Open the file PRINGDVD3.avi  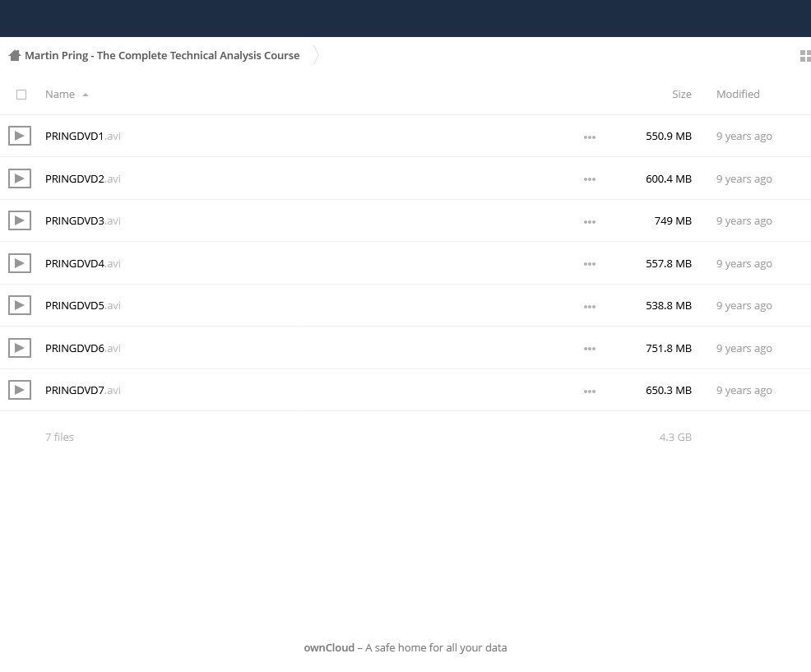click(83, 221)
